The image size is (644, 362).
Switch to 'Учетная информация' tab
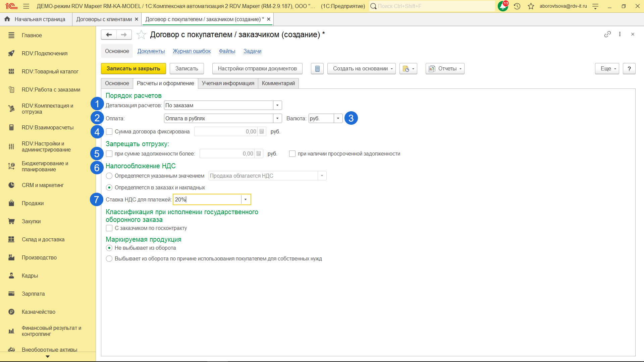pyautogui.click(x=228, y=83)
